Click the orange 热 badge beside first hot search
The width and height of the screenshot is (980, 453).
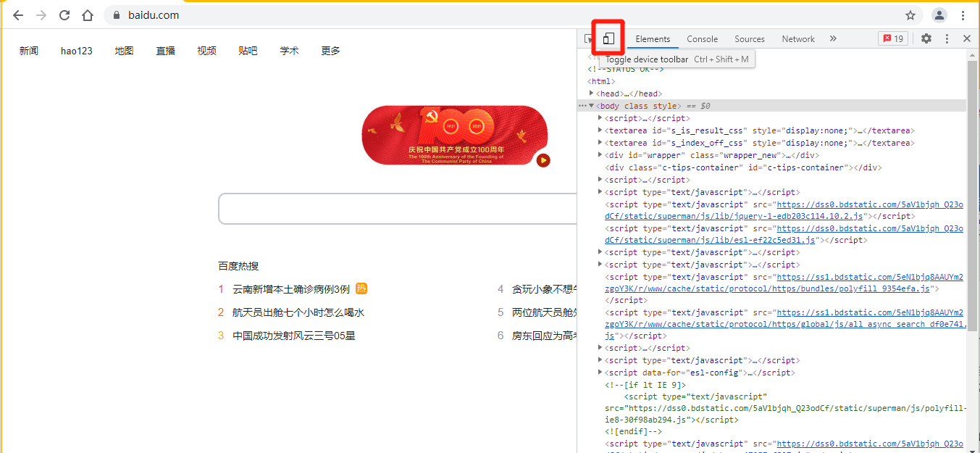(x=361, y=288)
